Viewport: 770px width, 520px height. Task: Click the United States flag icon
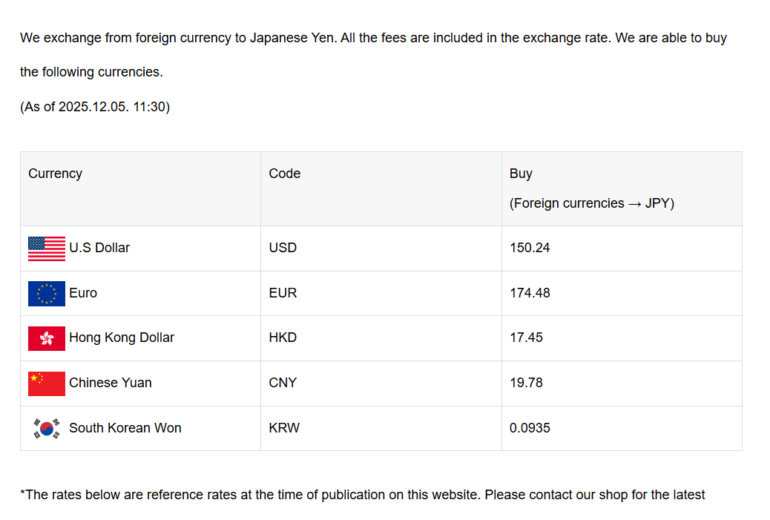(x=47, y=248)
